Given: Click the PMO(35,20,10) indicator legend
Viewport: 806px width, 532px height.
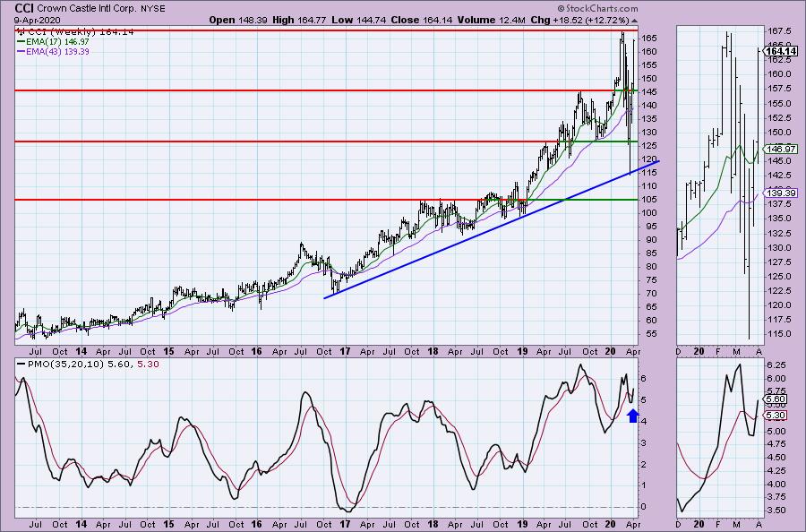Looking at the screenshot, I should point(88,364).
